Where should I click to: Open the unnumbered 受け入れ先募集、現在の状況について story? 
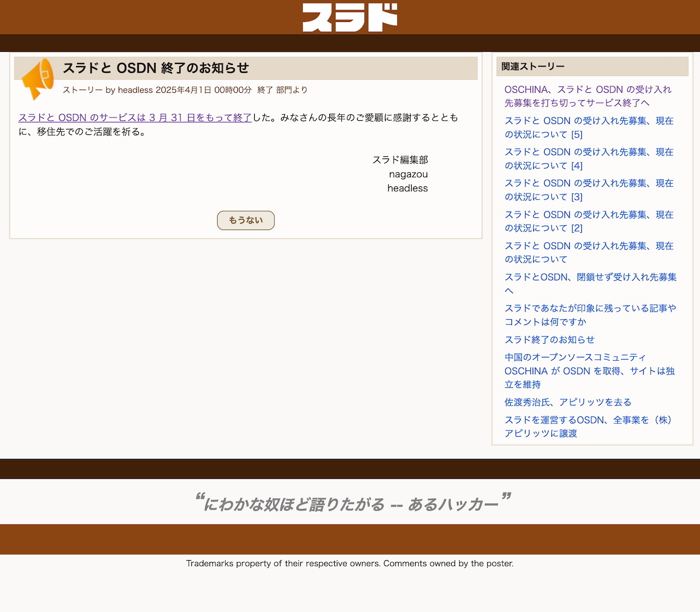(589, 252)
